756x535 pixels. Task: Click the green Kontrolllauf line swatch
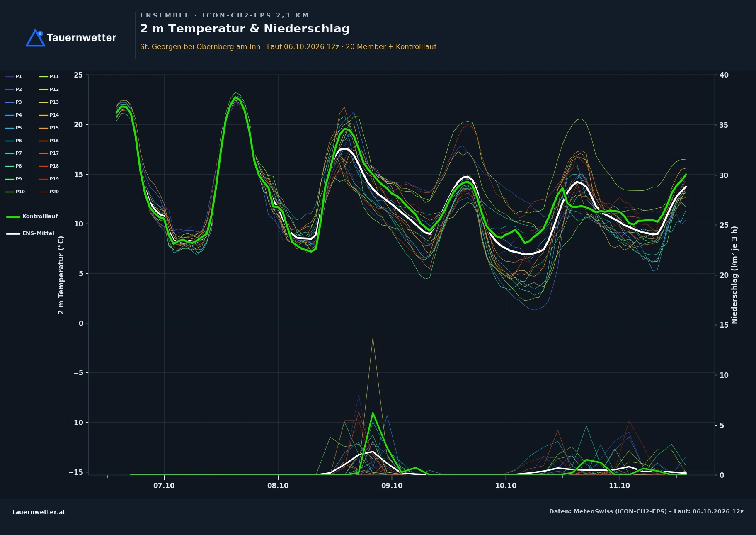pyautogui.click(x=13, y=217)
